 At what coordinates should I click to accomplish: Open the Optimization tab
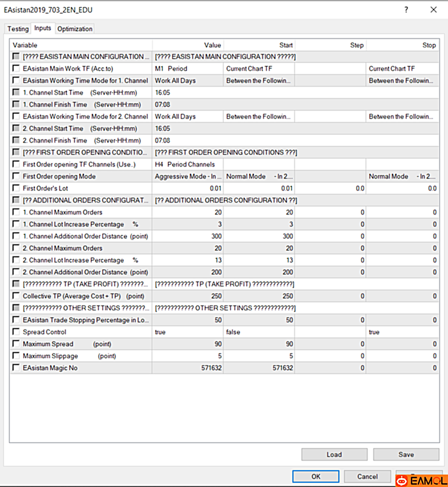coord(74,29)
